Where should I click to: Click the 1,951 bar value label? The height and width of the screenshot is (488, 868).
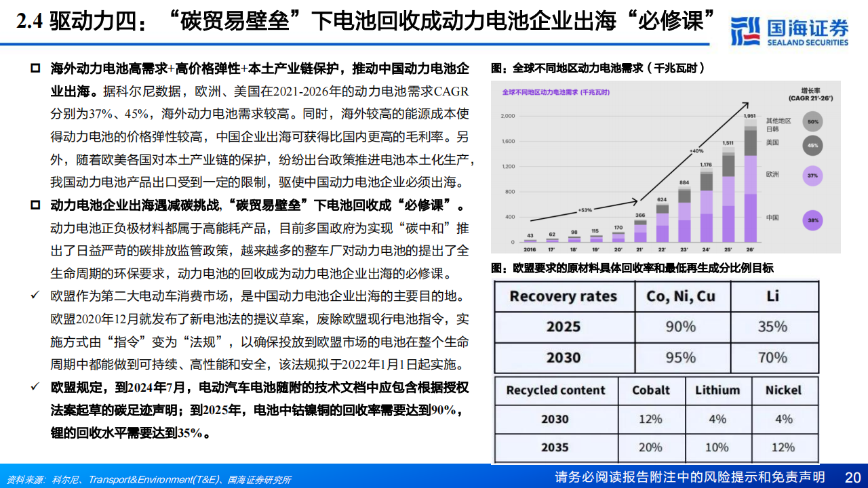coord(749,115)
